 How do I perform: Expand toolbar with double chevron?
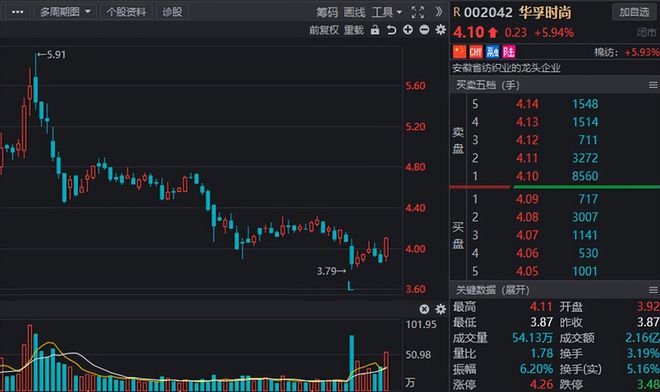click(x=439, y=12)
